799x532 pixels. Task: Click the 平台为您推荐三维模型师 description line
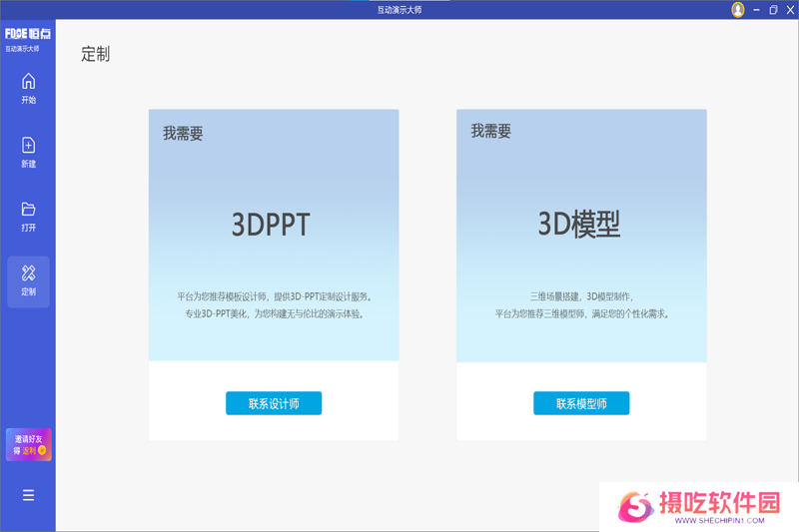[x=582, y=313]
